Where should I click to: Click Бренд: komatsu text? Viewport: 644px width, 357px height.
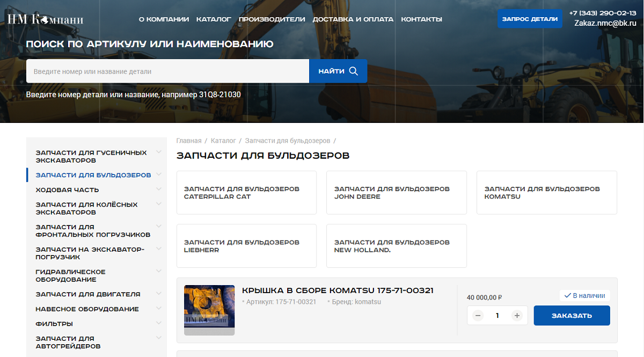coord(356,302)
